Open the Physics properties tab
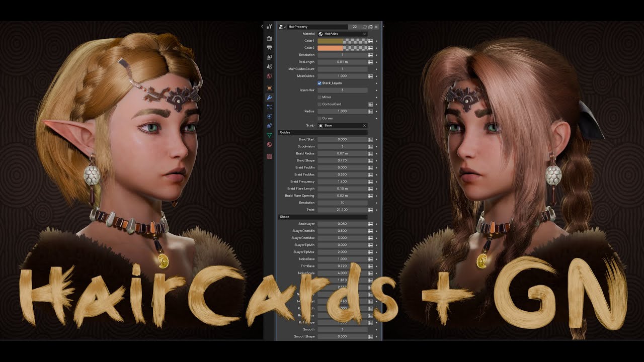This screenshot has height=362, width=644. 269,116
